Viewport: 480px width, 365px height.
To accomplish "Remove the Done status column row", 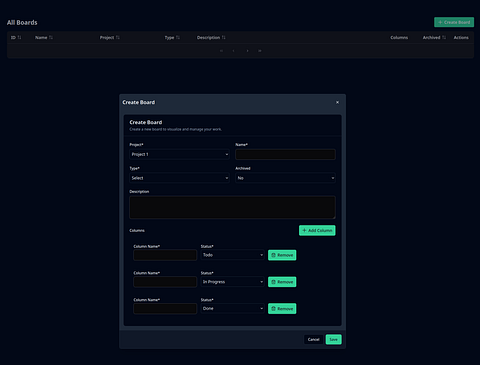I will pyautogui.click(x=282, y=309).
